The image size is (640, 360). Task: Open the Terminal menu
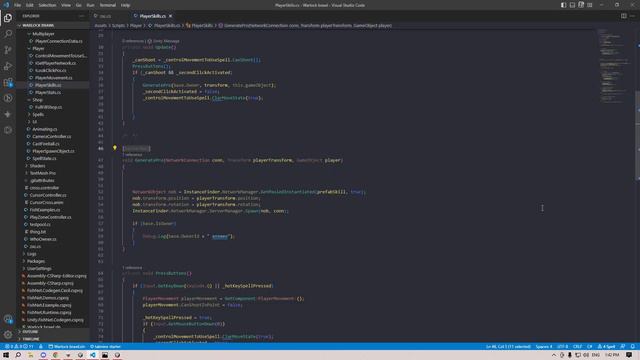108,5
